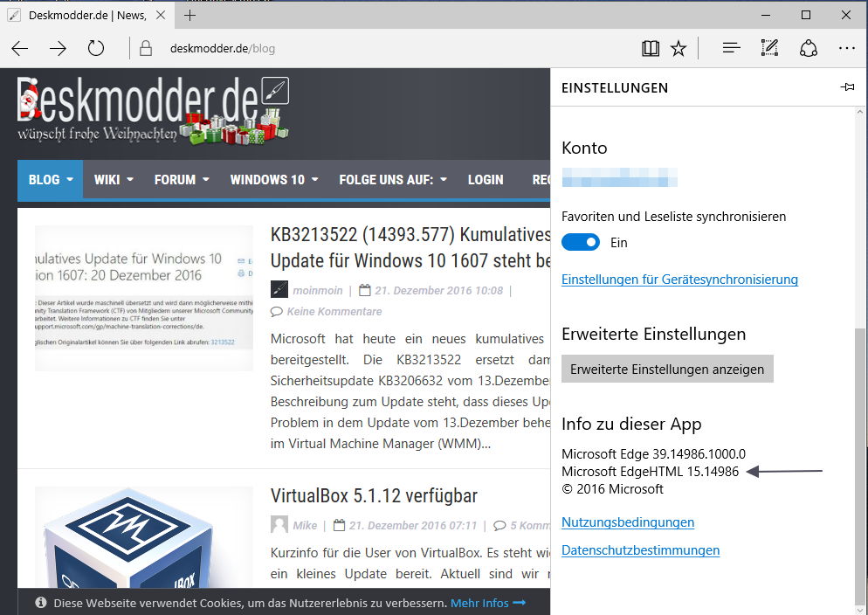Click the 21. Dezember 2016 07:11 date
The height and width of the screenshot is (615, 868).
pyautogui.click(x=413, y=525)
